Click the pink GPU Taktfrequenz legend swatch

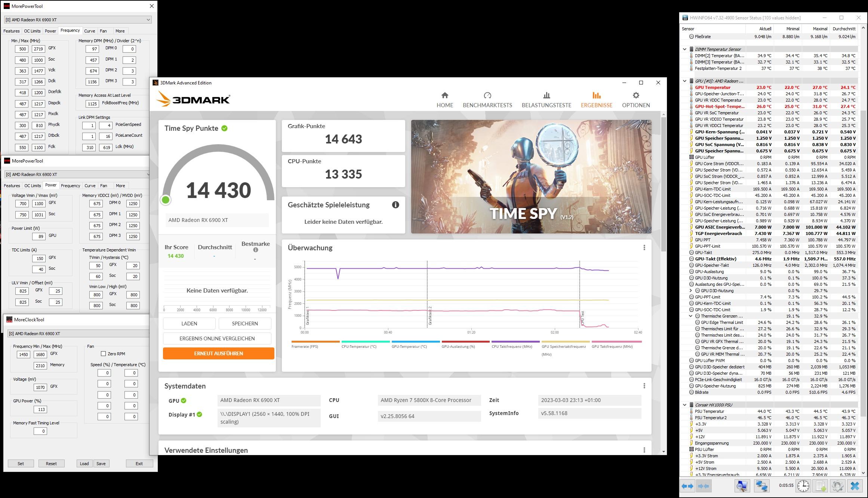pos(617,341)
